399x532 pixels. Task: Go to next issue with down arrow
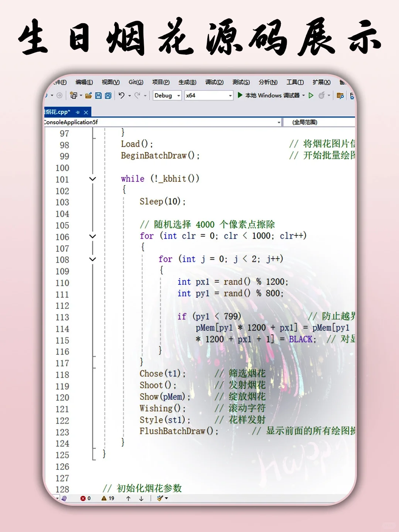coord(141,498)
